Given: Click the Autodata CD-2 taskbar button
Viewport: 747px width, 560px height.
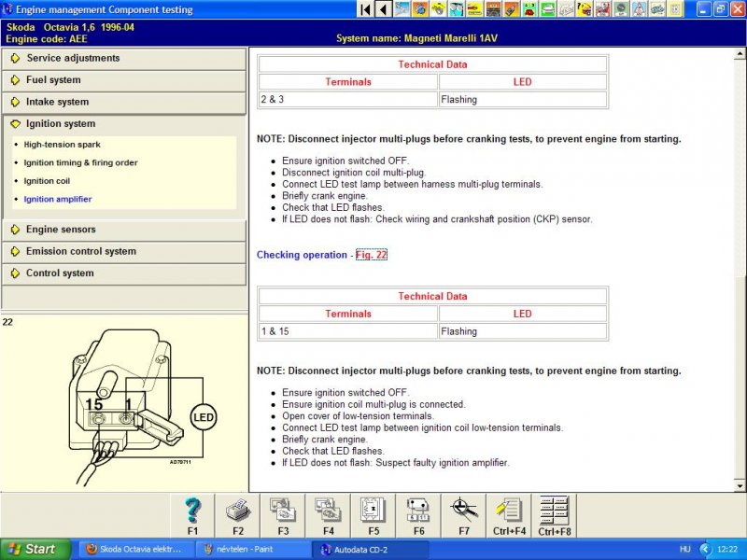Looking at the screenshot, I should [370, 550].
